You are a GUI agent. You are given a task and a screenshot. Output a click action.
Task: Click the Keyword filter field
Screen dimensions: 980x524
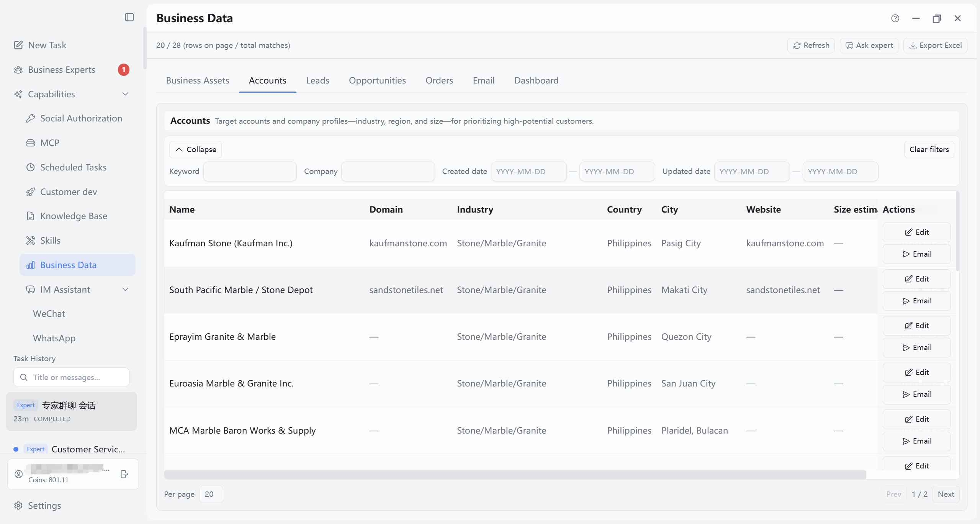pos(250,171)
